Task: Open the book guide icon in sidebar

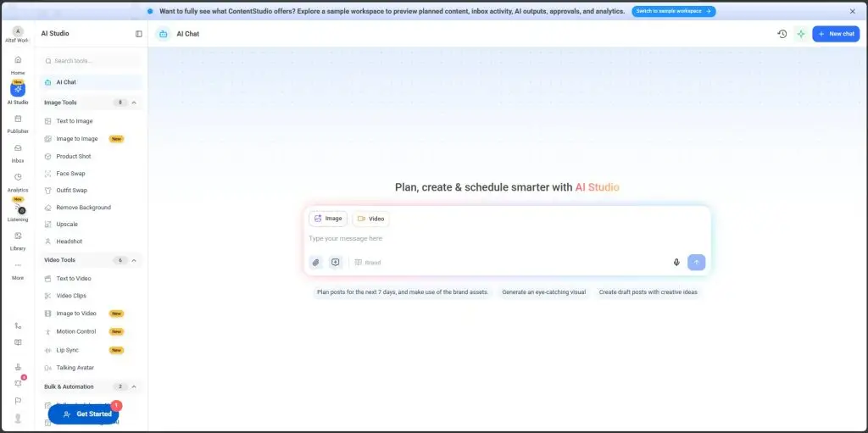Action: (18, 342)
